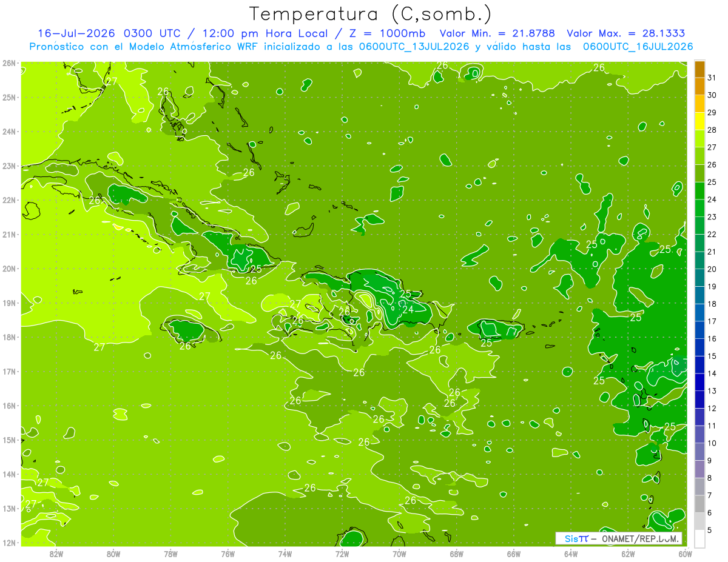Image resolution: width=728 pixels, height=562 pixels.
Task: Click the 68W longitude axis label
Action: point(457,554)
